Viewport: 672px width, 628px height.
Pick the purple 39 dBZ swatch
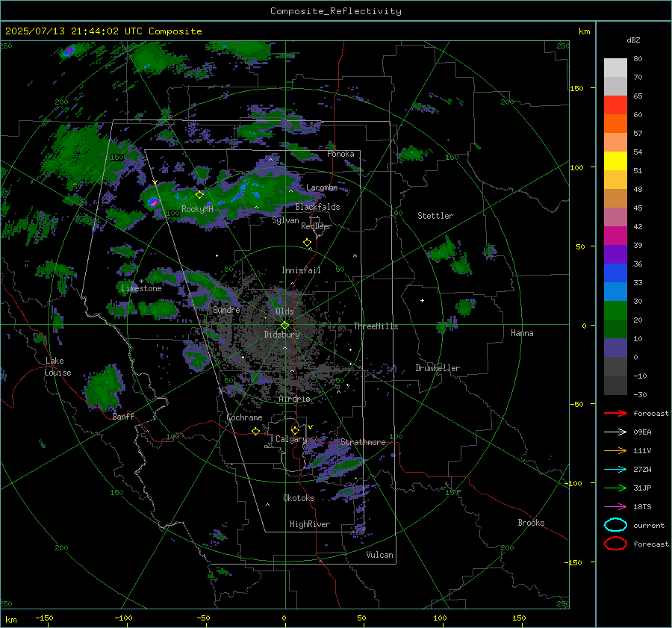[615, 254]
